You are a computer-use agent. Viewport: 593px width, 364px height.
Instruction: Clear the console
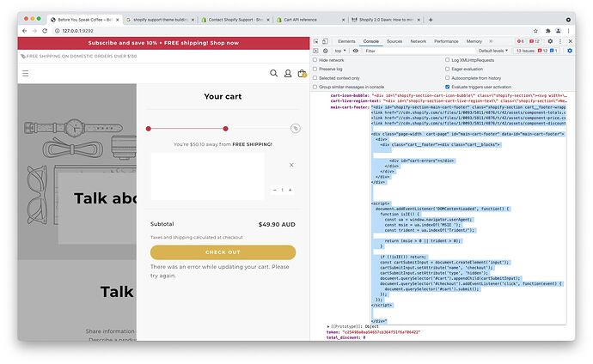(326, 51)
